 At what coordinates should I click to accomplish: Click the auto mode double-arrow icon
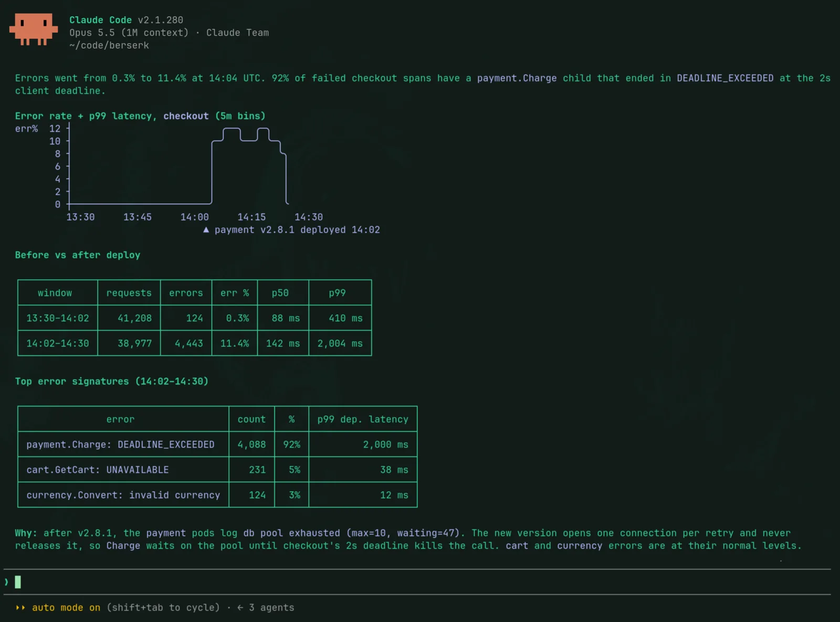click(20, 607)
